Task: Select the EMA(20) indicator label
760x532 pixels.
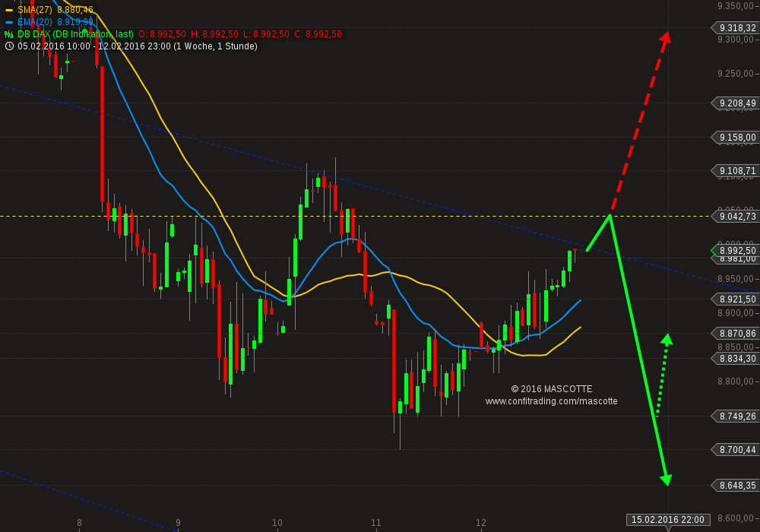Action: [35, 22]
